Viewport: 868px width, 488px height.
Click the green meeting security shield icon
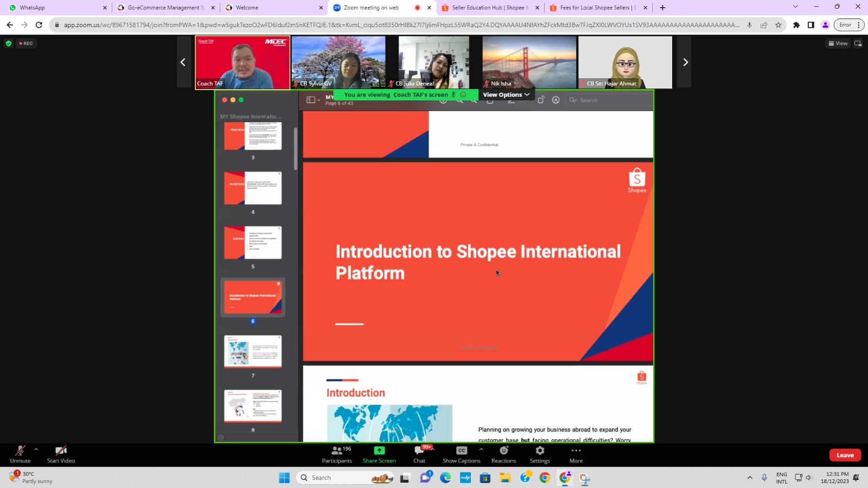click(8, 43)
